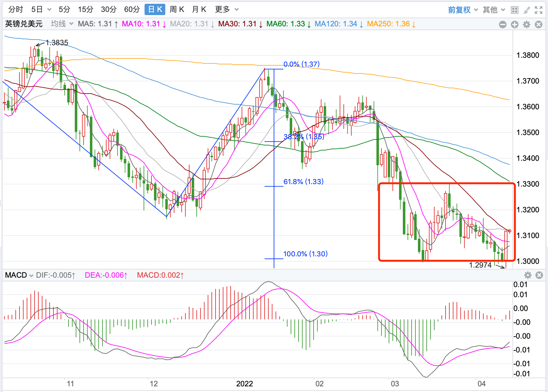The height and width of the screenshot is (392, 548).
Task: Select the drawing brush tool
Action: 527,10
